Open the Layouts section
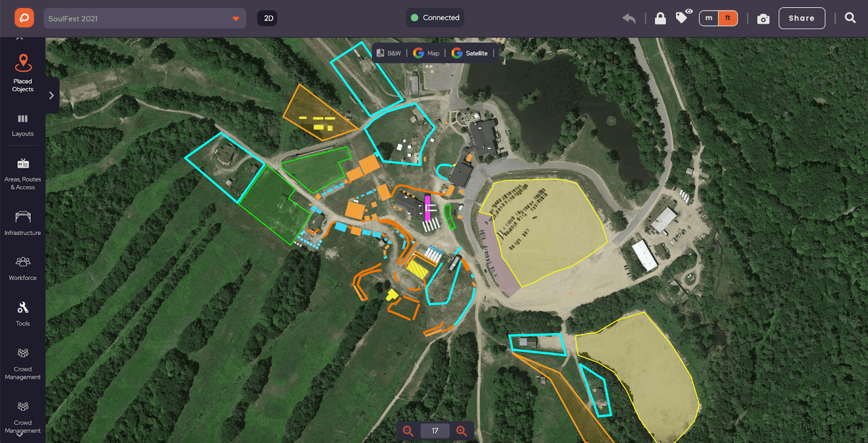Screen dimensions: 868x443 23,125
